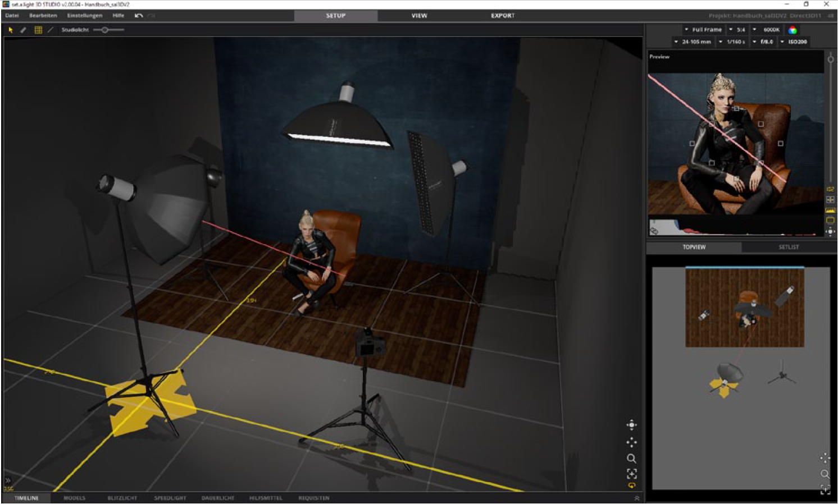
Task: Open the BLITZLICHT library tab
Action: point(122,498)
